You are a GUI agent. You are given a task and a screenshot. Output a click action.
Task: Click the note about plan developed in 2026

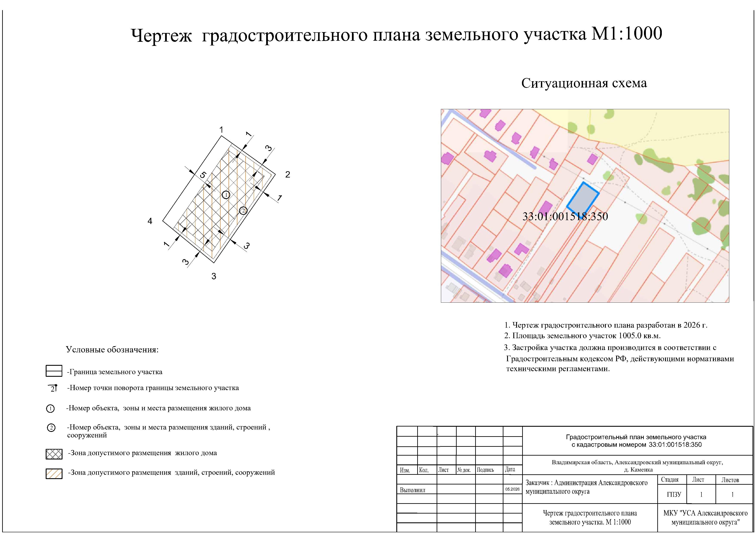click(x=606, y=325)
